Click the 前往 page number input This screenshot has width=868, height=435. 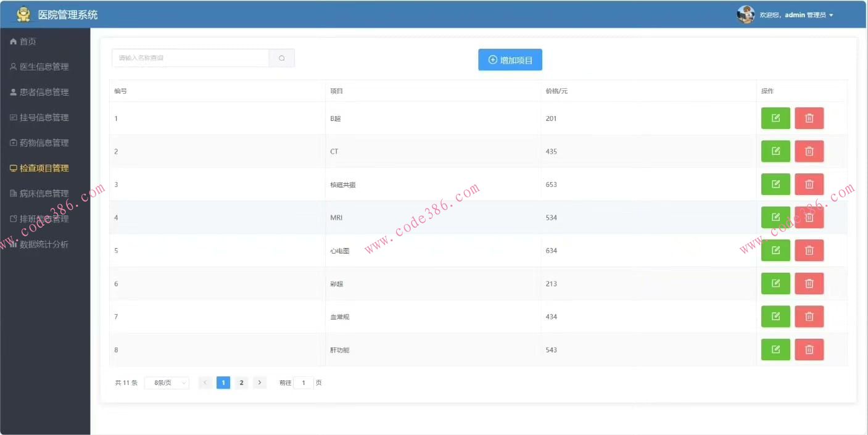tap(304, 383)
